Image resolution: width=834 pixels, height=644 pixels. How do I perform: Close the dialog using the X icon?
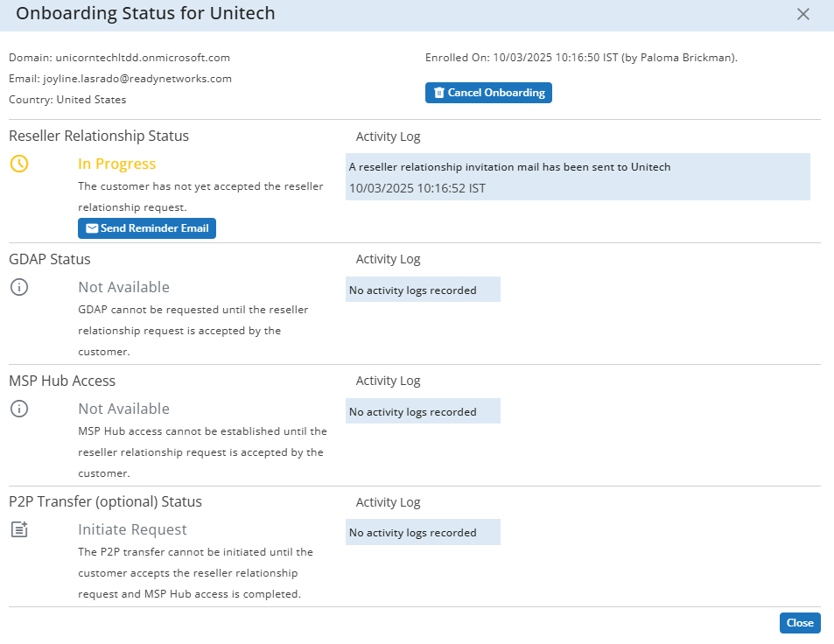point(803,14)
